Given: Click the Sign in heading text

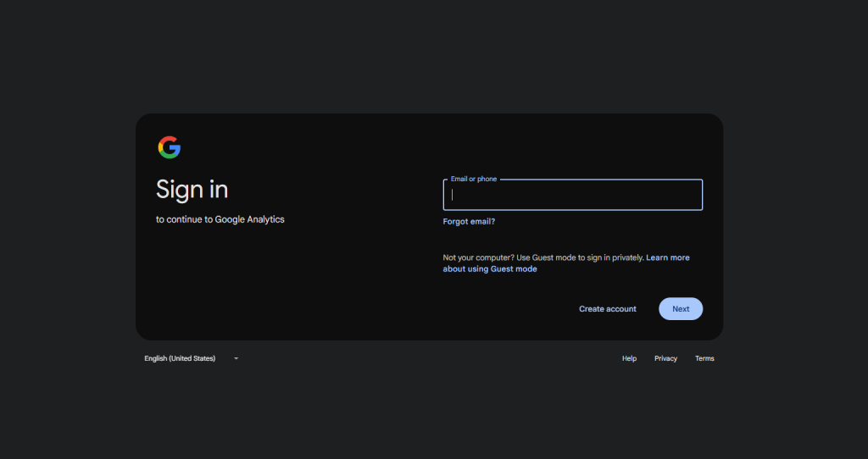Looking at the screenshot, I should point(192,190).
